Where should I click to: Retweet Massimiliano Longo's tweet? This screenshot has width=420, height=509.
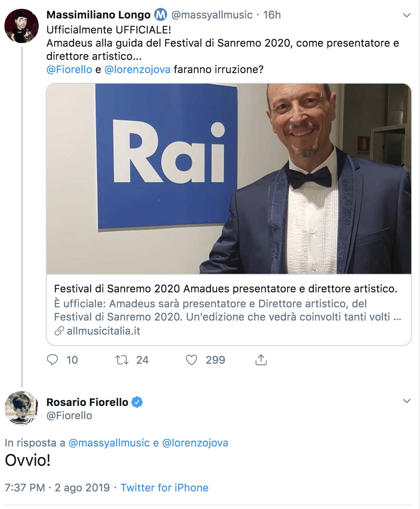coord(122,360)
